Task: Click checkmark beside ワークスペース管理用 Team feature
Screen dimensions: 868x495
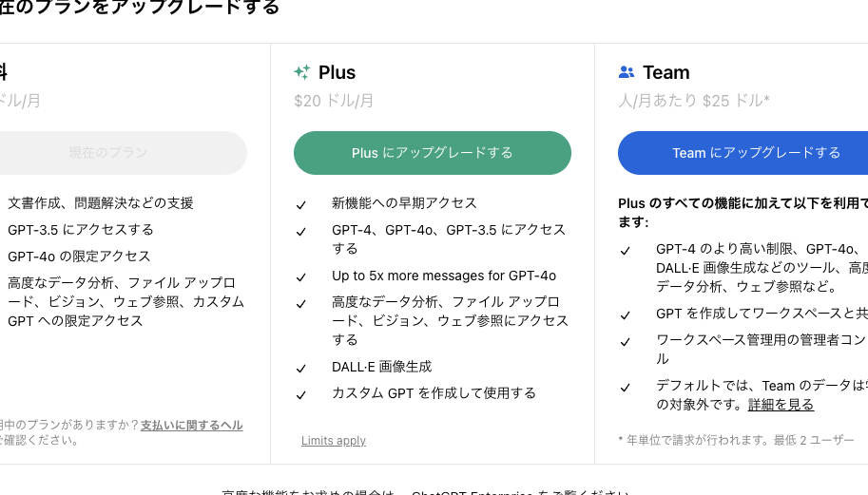Action: click(x=626, y=341)
